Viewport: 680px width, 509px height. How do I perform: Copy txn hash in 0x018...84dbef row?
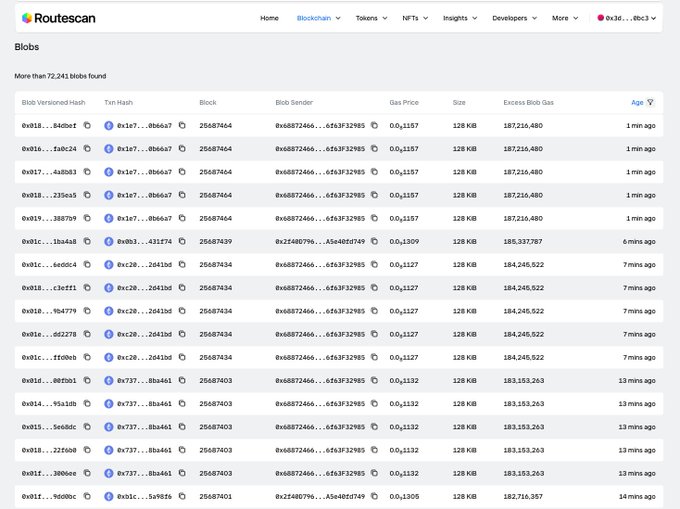coord(182,125)
